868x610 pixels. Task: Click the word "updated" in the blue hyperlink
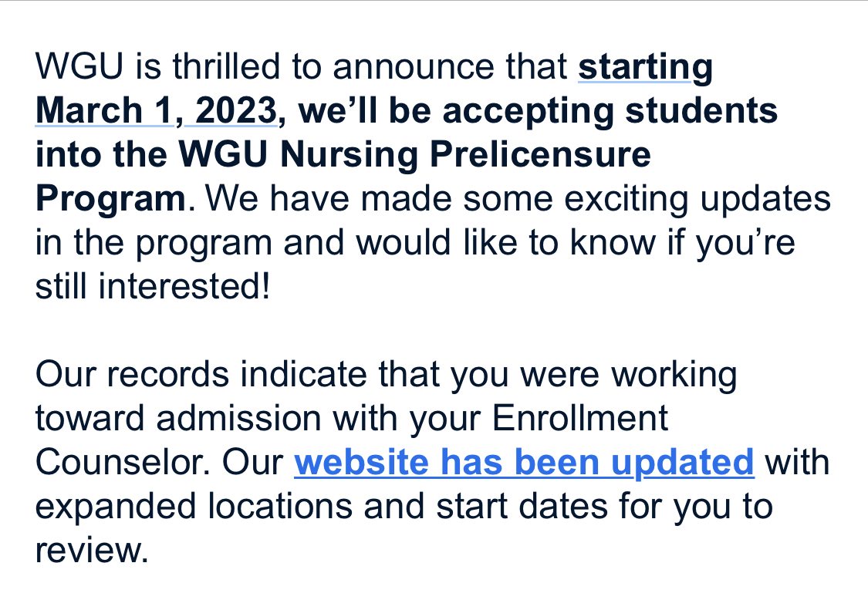coord(683,463)
